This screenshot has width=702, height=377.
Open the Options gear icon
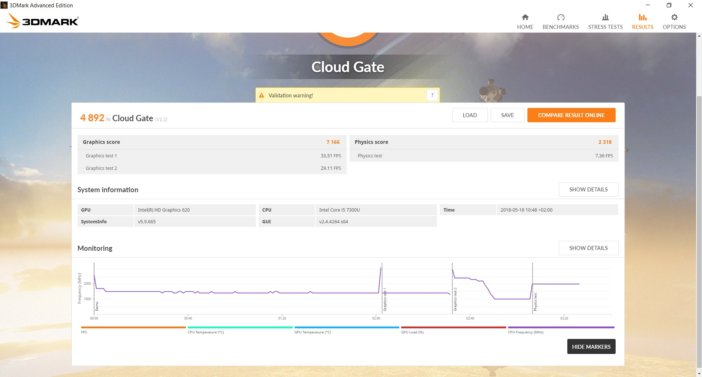click(674, 17)
